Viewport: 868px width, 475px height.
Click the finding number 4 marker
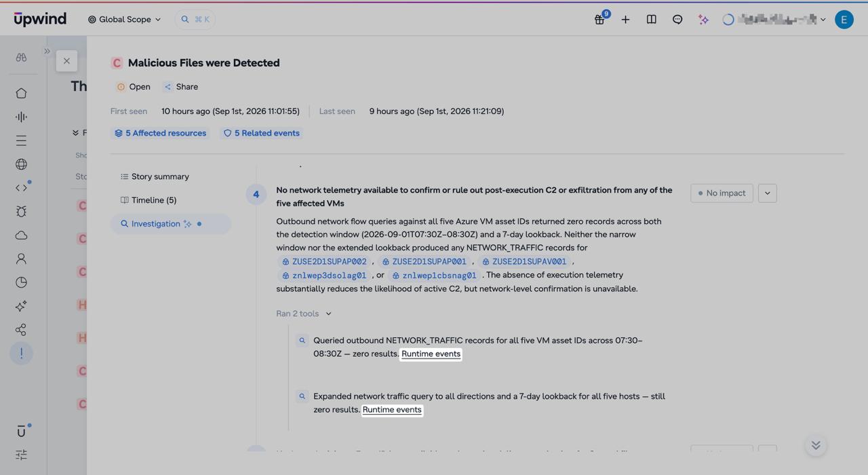(256, 194)
